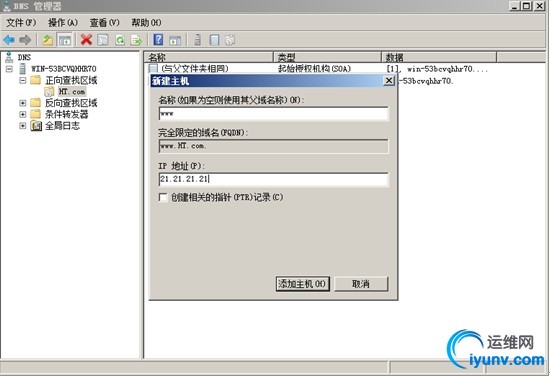Expand the 反向查找区域 node
550x376 pixels.
(23, 103)
